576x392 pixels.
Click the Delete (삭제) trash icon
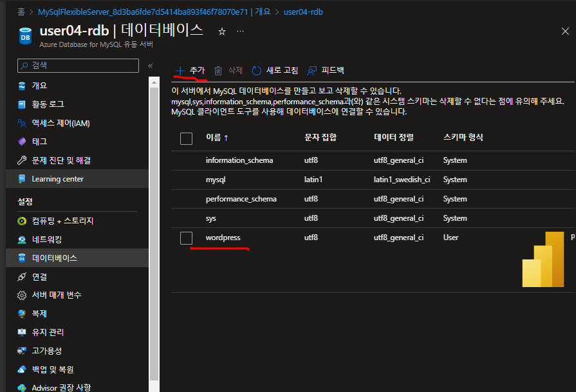pos(218,70)
